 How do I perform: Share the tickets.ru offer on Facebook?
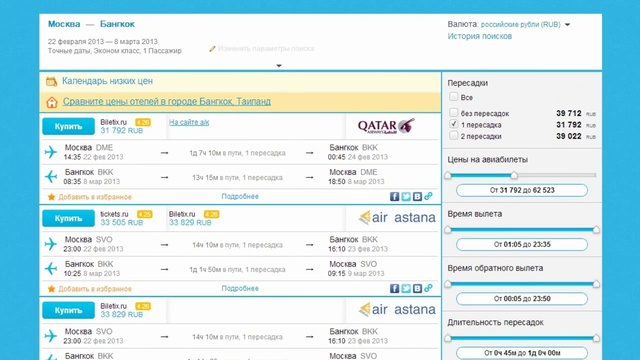tap(394, 288)
